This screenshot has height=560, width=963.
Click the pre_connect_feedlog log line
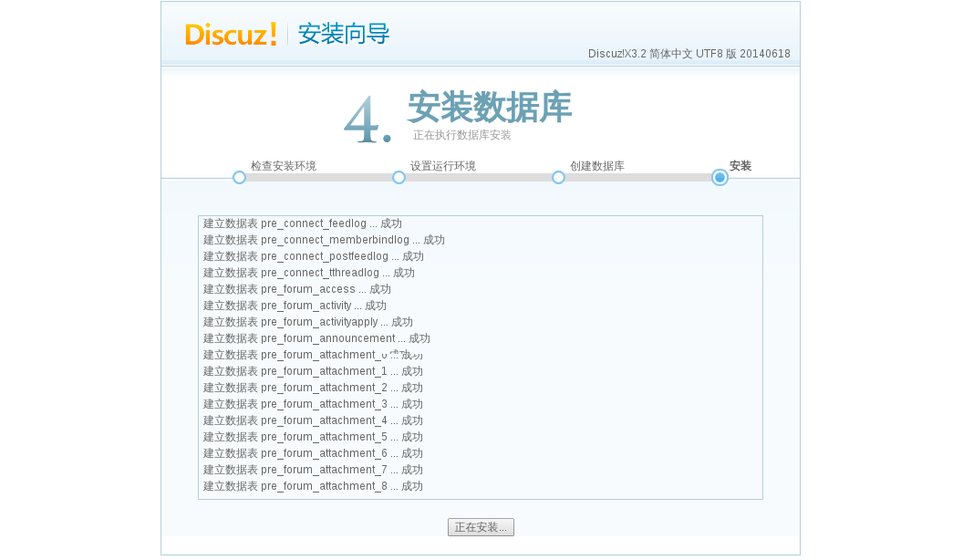pos(302,223)
